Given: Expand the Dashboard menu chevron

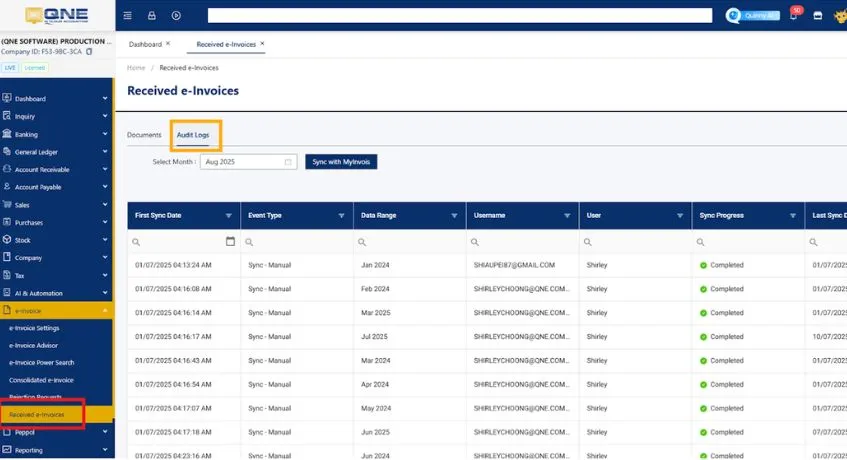Looking at the screenshot, I should [x=105, y=98].
